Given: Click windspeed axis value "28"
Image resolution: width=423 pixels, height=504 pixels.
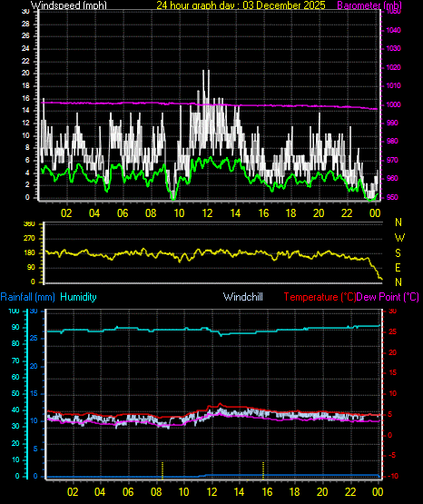Looking at the screenshot, I should tap(25, 24).
